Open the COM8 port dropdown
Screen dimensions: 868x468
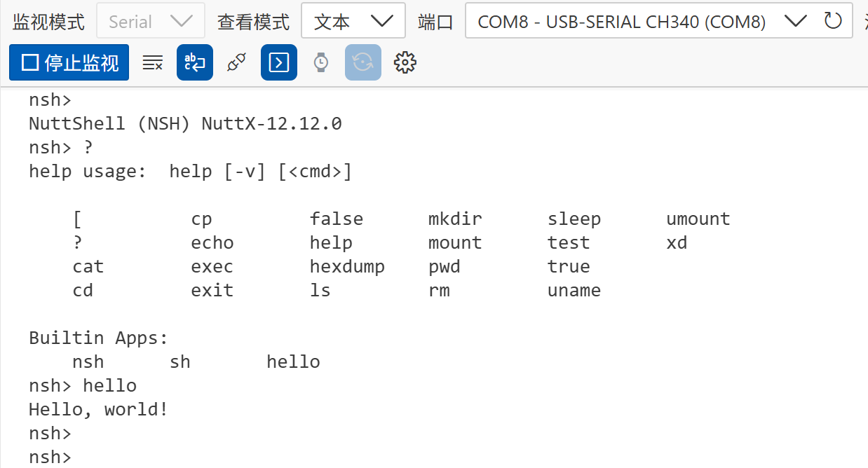tap(642, 21)
